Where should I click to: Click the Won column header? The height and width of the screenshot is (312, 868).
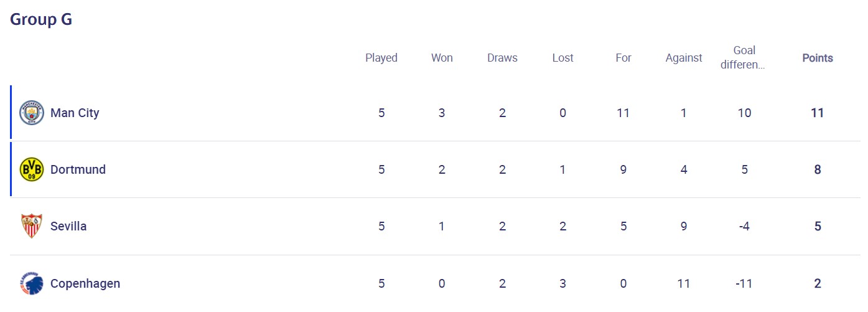442,58
